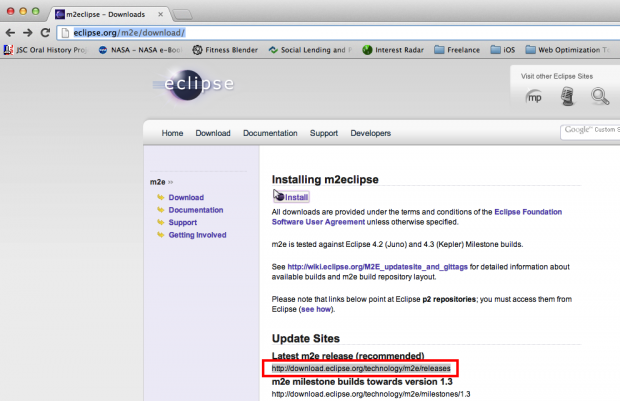This screenshot has width=620, height=401.
Task: Click the browser back arrow
Action: click(11, 32)
